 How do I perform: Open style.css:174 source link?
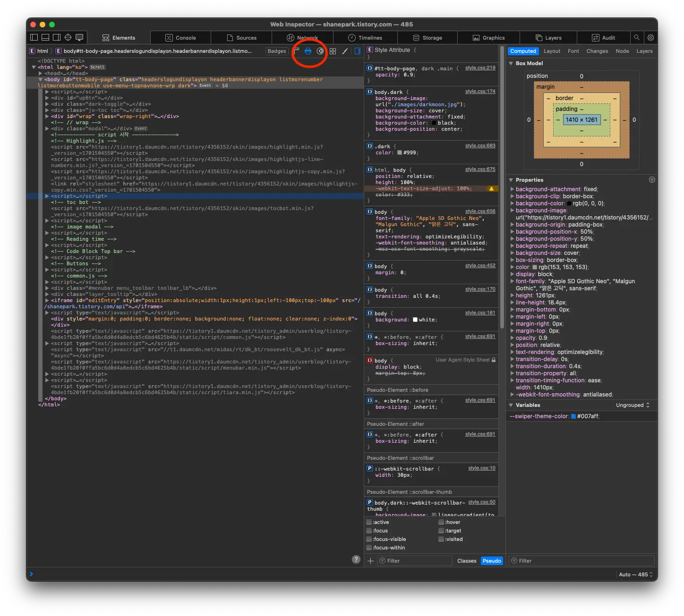pyautogui.click(x=480, y=92)
